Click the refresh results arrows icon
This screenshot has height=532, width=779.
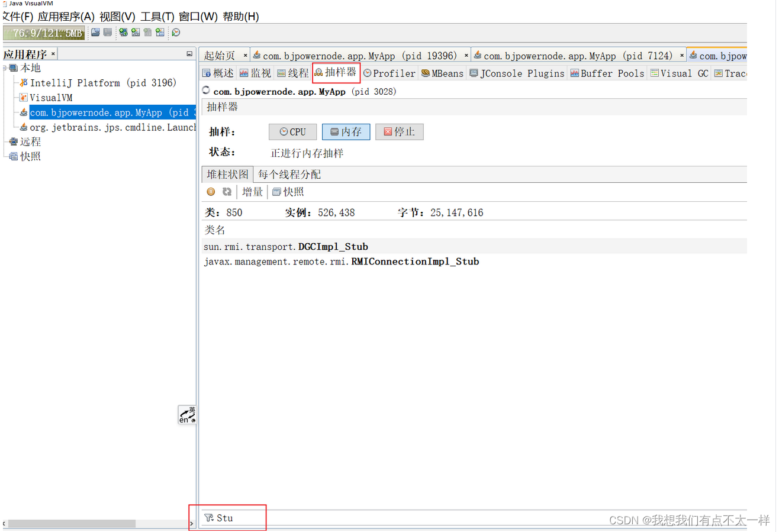click(x=227, y=192)
